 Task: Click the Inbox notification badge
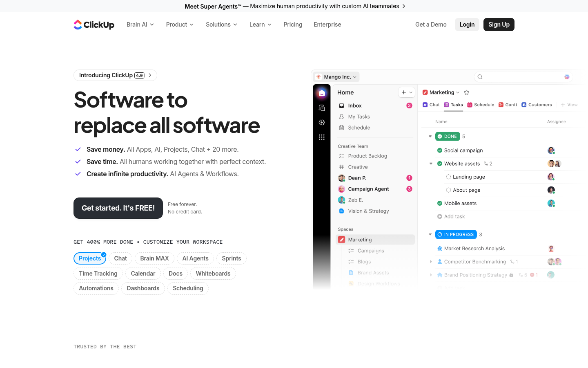[409, 105]
